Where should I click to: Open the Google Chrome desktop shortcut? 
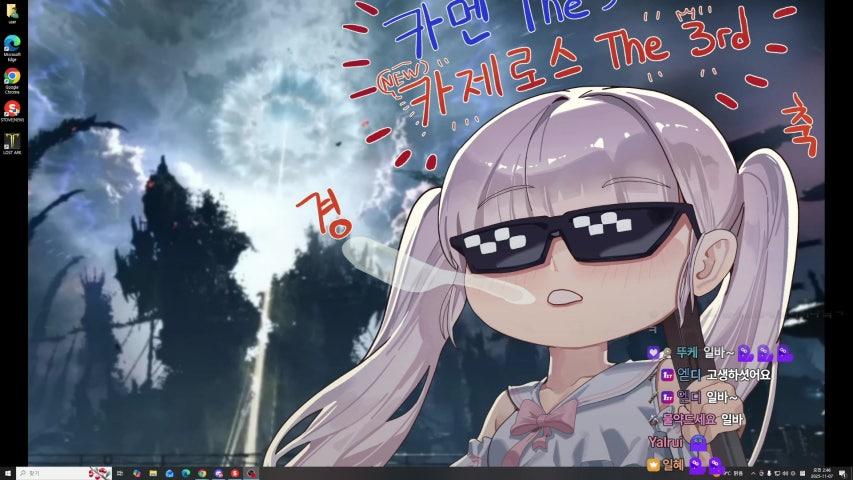pyautogui.click(x=12, y=81)
